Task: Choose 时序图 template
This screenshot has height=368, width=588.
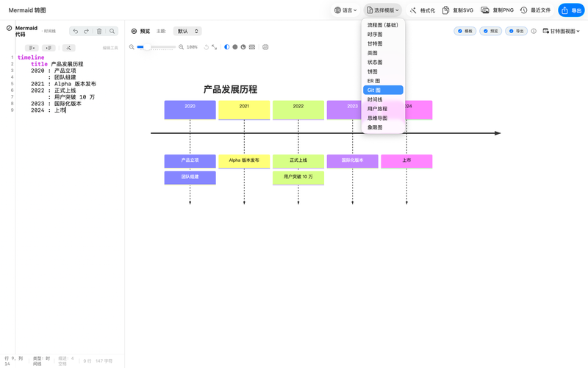Action: coord(383,34)
